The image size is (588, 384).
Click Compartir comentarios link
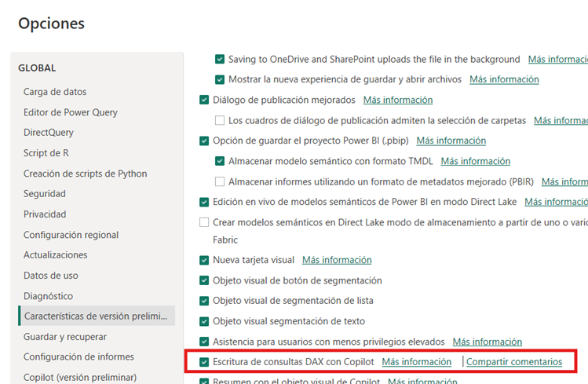[x=514, y=362]
